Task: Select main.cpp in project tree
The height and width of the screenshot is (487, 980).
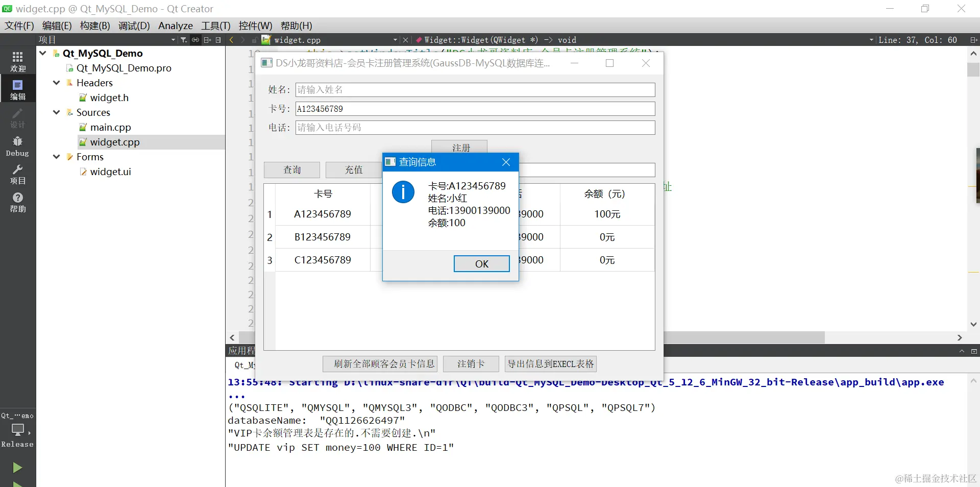Action: (x=110, y=127)
